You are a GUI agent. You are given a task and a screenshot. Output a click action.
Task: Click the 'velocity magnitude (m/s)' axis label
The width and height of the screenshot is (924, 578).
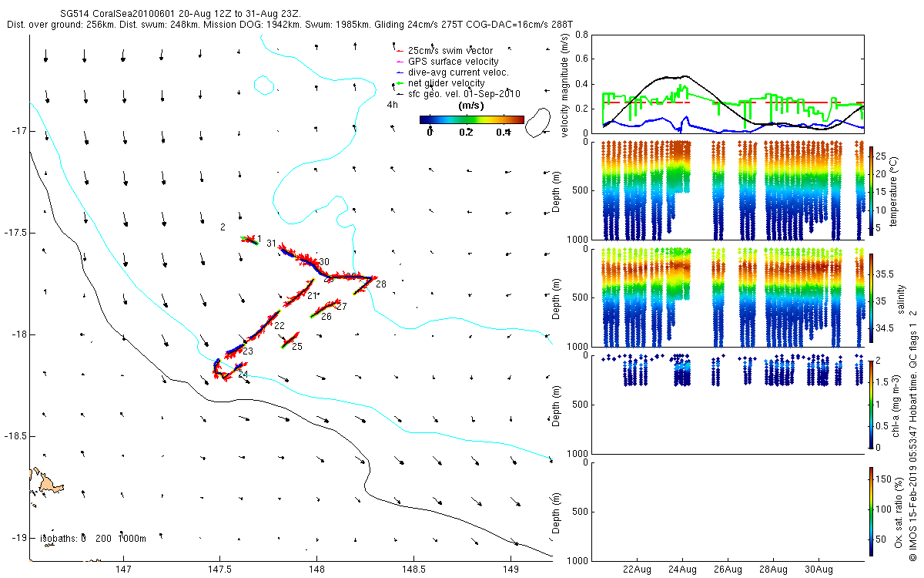(565, 84)
